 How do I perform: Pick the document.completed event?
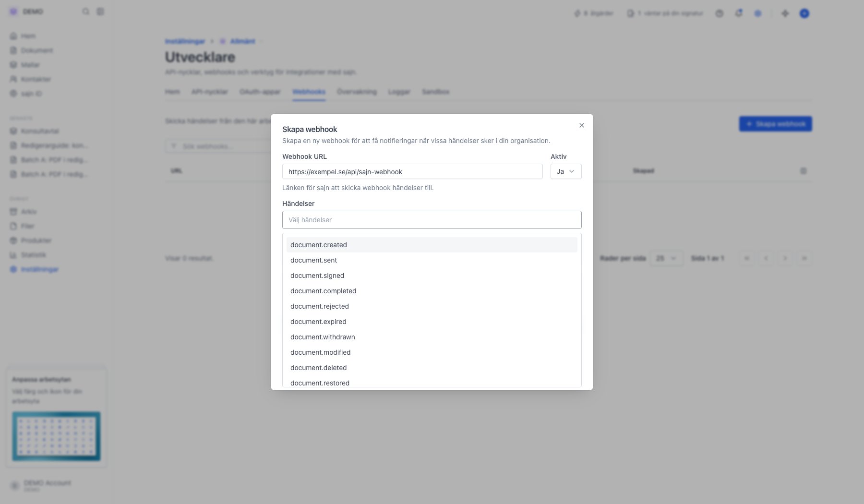(x=432, y=291)
